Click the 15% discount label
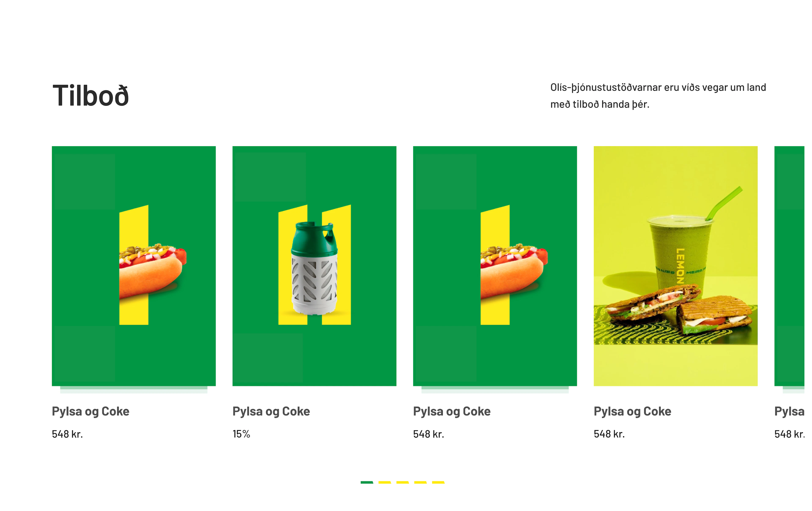 [241, 434]
